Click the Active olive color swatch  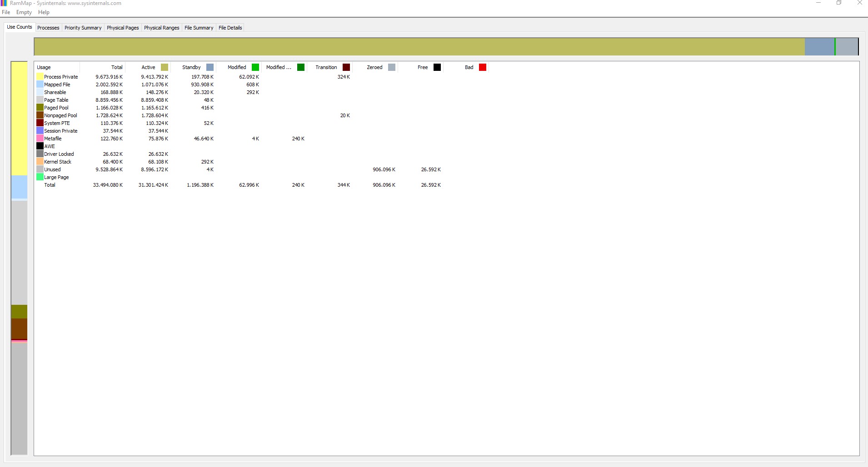pyautogui.click(x=165, y=67)
